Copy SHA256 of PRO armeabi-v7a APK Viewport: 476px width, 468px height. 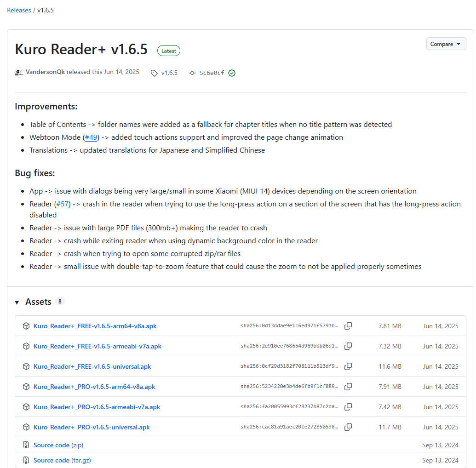(348, 407)
